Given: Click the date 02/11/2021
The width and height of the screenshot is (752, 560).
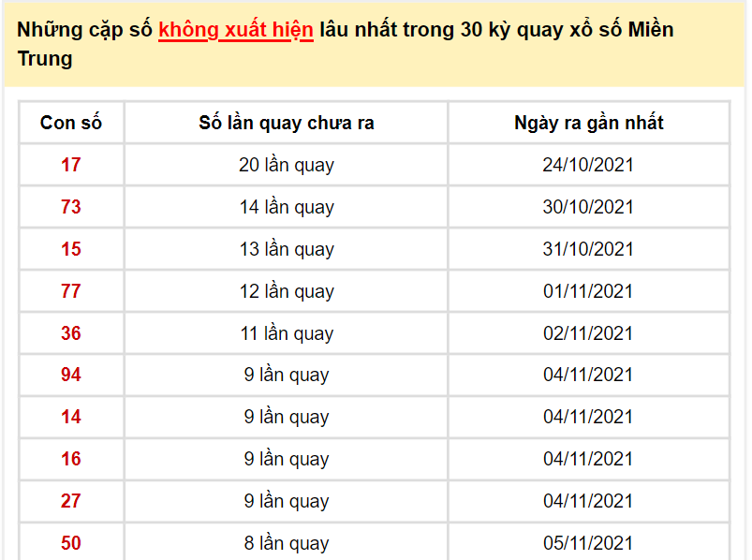Looking at the screenshot, I should tap(588, 333).
